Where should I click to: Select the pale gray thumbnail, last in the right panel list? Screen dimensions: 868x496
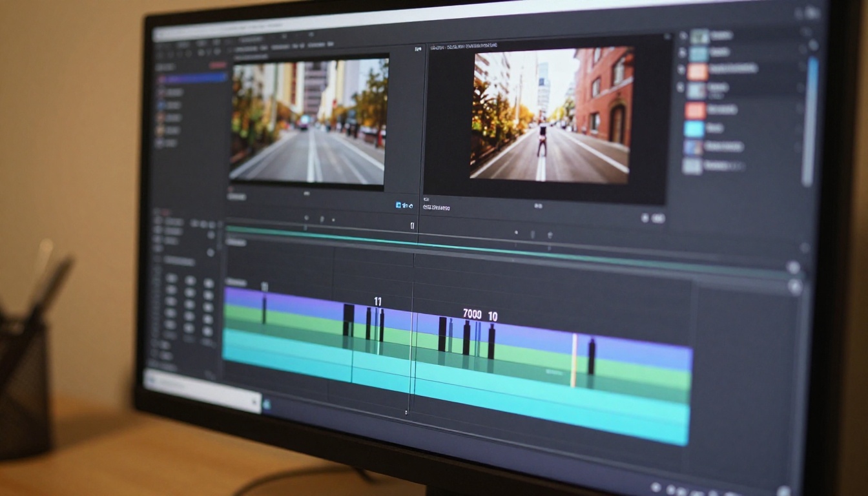click(x=692, y=166)
